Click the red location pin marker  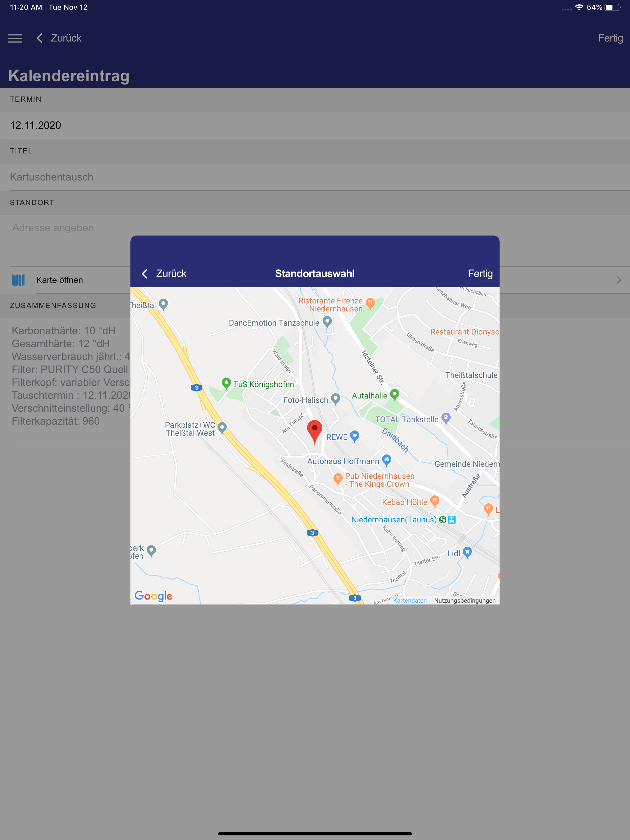click(315, 432)
